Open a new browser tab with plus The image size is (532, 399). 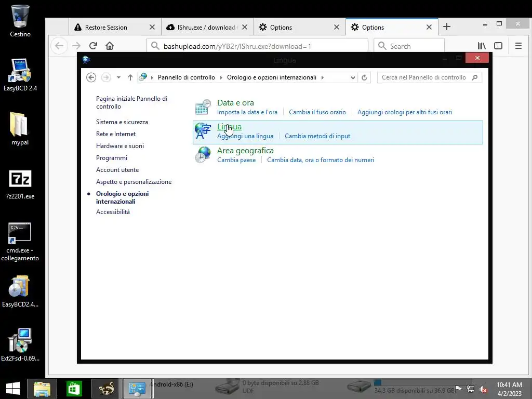pyautogui.click(x=447, y=27)
